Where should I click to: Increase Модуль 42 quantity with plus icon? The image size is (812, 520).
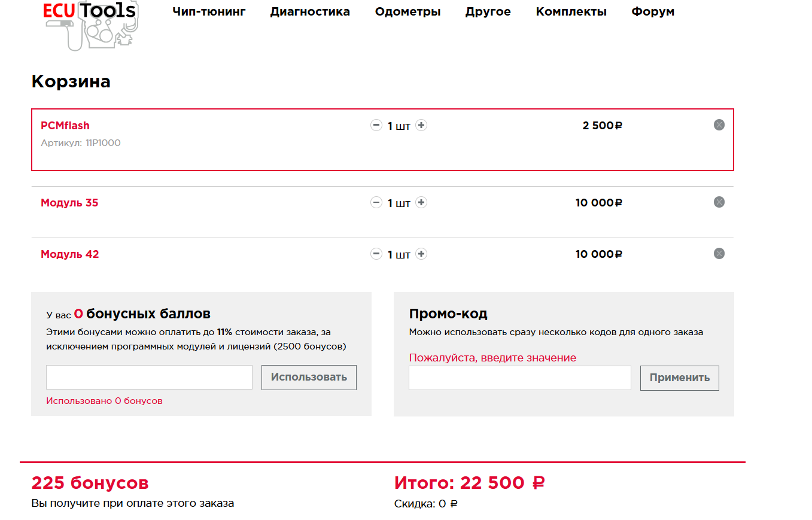point(421,254)
